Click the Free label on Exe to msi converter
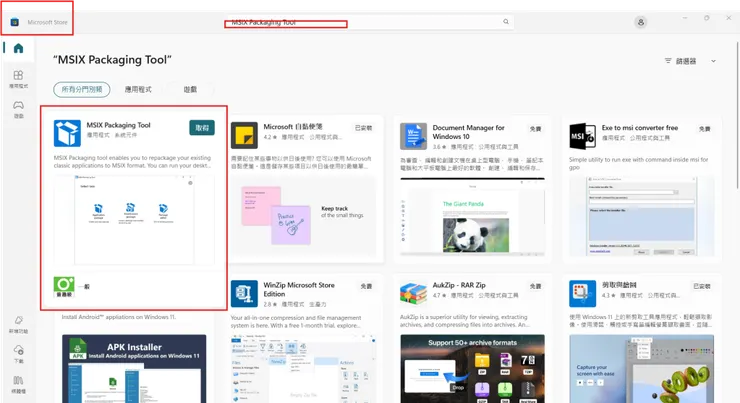Image resolution: width=740 pixels, height=403 pixels. (x=705, y=128)
